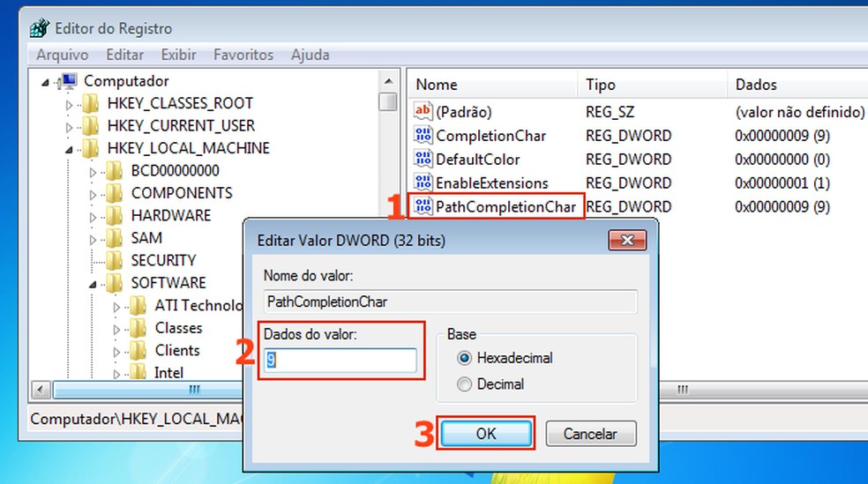
Task: Click the Nome column header
Action: (x=493, y=85)
